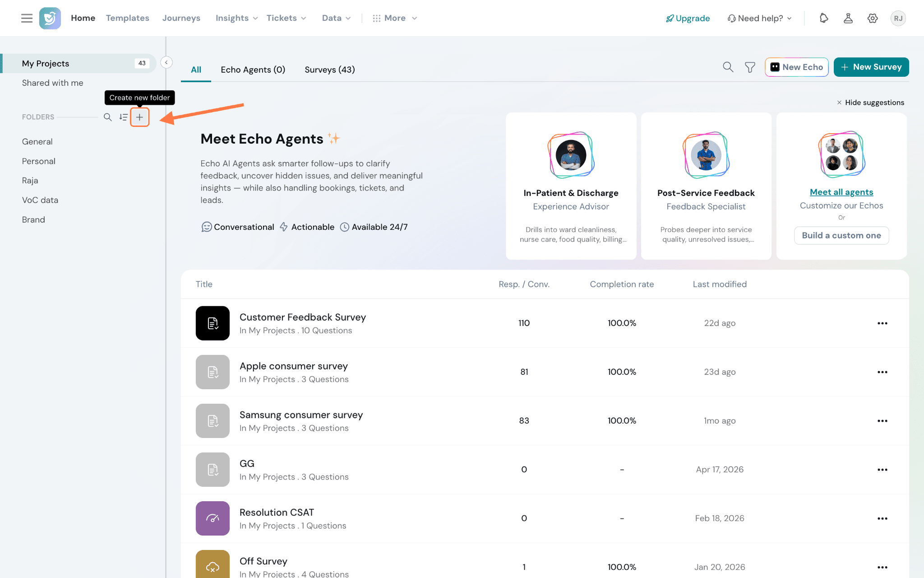Click the Samsung consumer survey icon thumbnail
924x578 pixels.
[213, 420]
